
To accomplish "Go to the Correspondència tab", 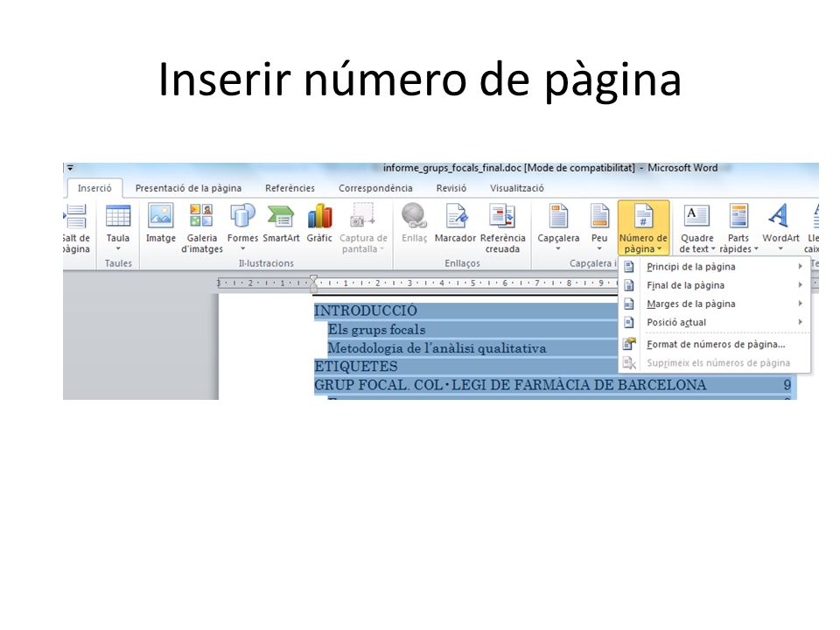I will pyautogui.click(x=375, y=188).
